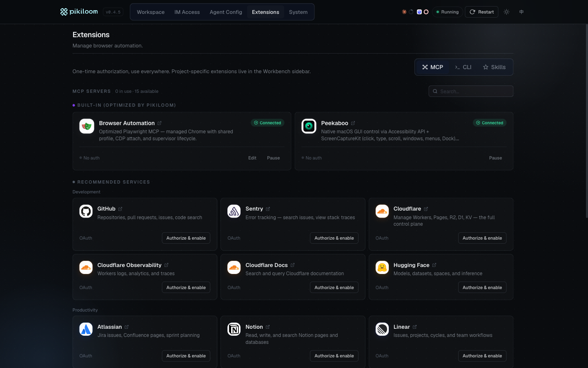
Task: Click the Hugging Face emoji icon
Action: pyautogui.click(x=382, y=267)
